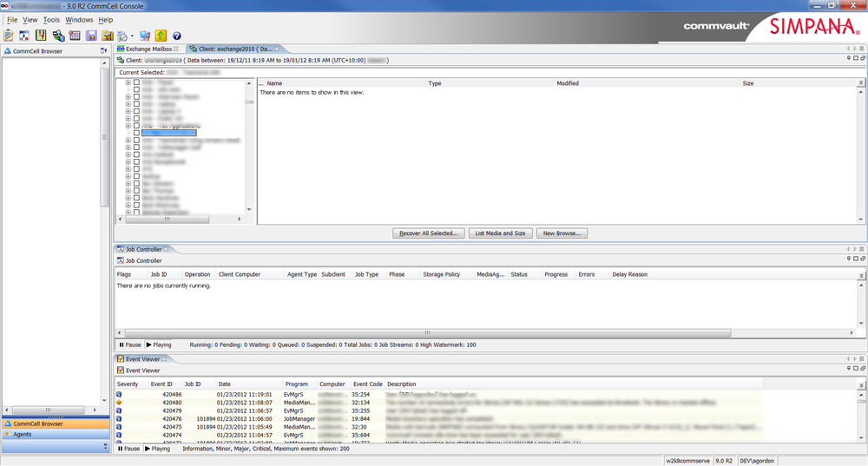Click the trash-and-disc toolbar icon
Screen dimensions: 868x466
(x=122, y=36)
